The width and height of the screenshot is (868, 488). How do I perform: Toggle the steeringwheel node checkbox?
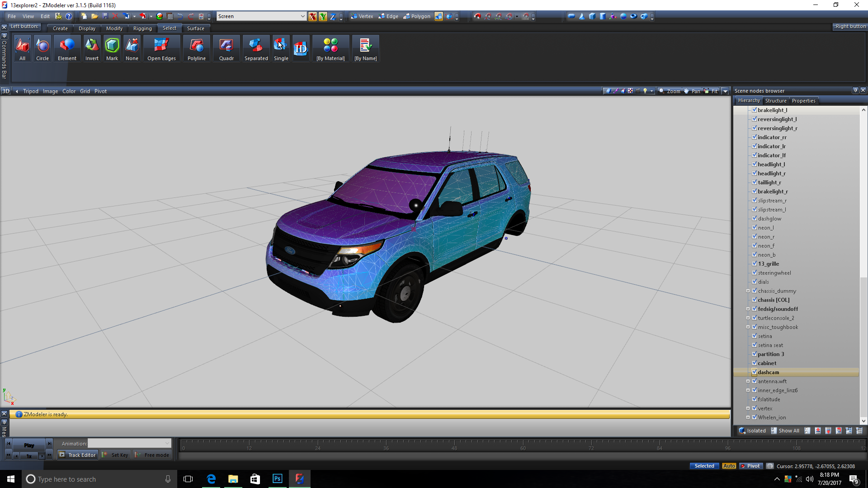point(755,272)
